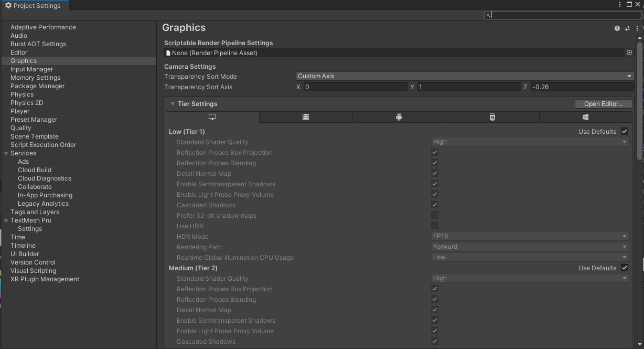Open Graphics page help via question mark icon

tap(617, 28)
